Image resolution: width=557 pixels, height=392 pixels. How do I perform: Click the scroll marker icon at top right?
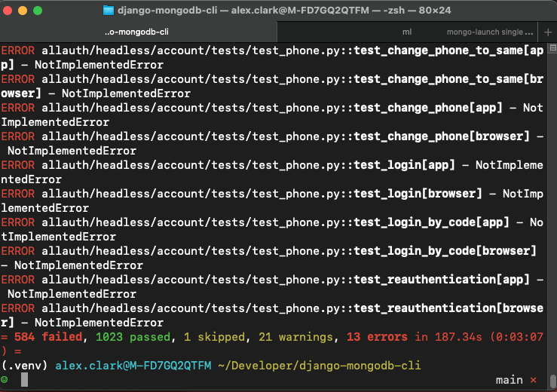tap(552, 47)
